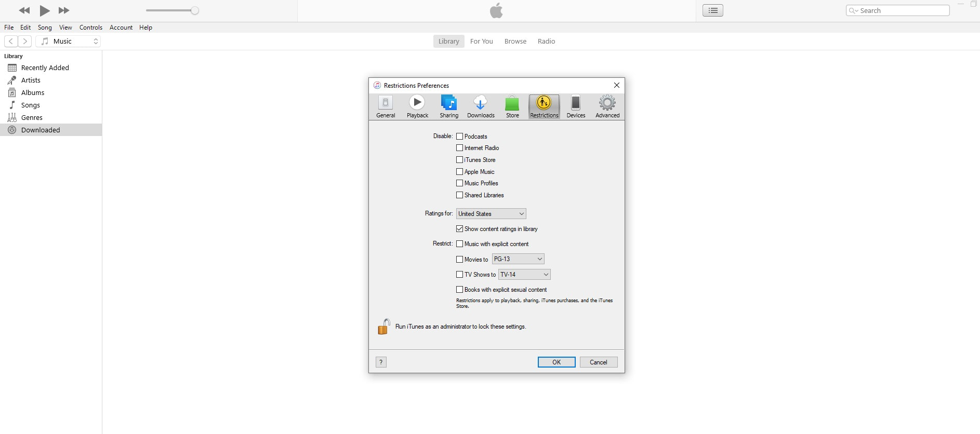Open the Help menu

pos(145,28)
